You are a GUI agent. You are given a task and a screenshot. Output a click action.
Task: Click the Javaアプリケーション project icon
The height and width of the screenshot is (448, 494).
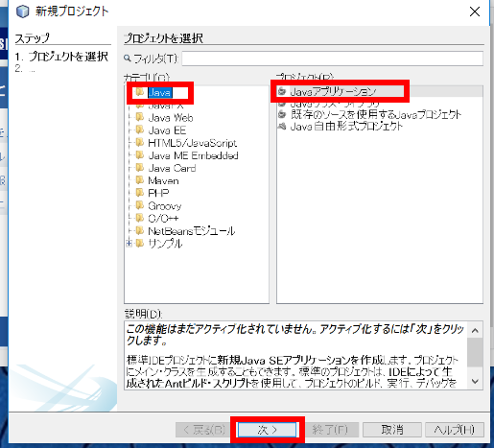click(x=282, y=91)
